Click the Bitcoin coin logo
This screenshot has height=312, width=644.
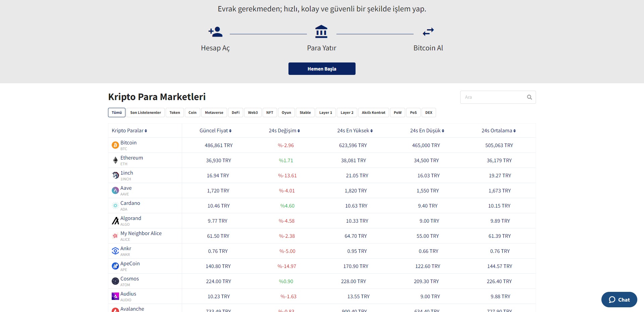tap(115, 145)
